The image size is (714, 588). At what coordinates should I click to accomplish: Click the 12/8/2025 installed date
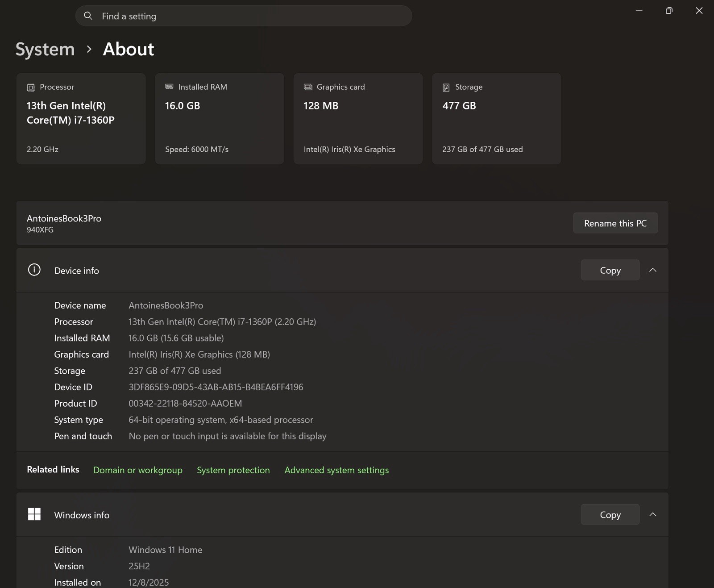[x=149, y=583]
